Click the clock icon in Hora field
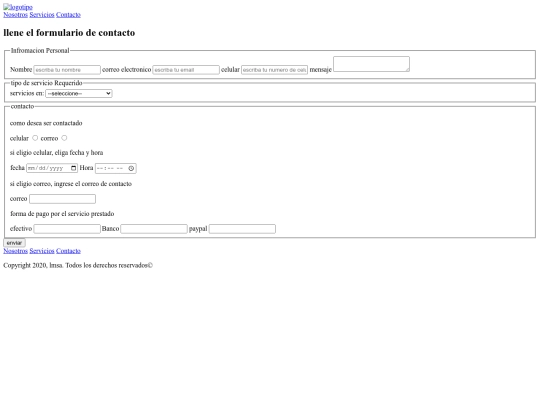 tap(131, 168)
